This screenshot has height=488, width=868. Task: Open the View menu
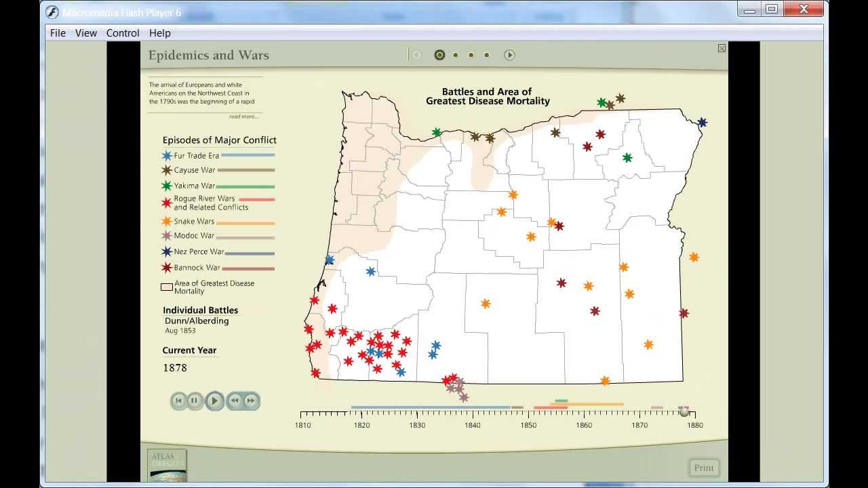click(x=86, y=33)
